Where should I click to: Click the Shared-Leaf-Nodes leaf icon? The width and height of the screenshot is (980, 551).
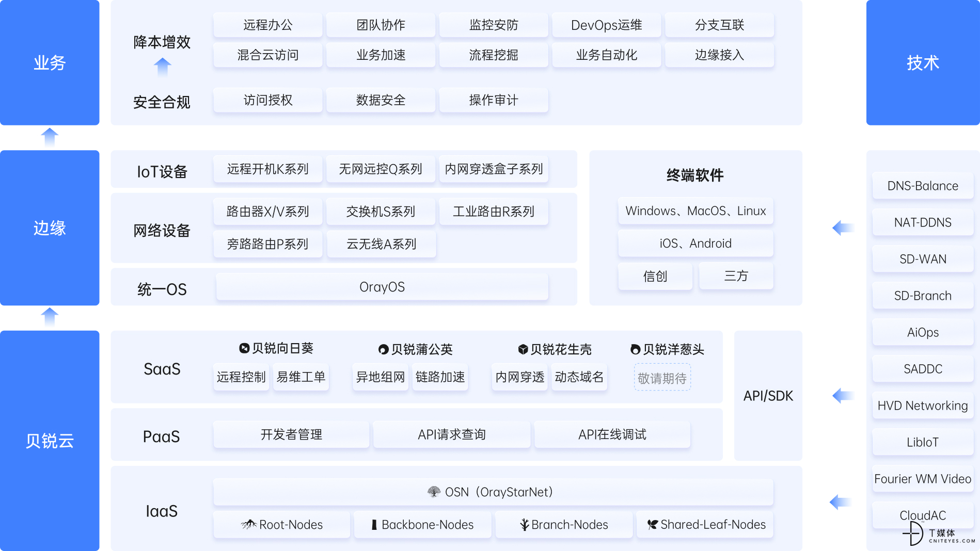[653, 525]
